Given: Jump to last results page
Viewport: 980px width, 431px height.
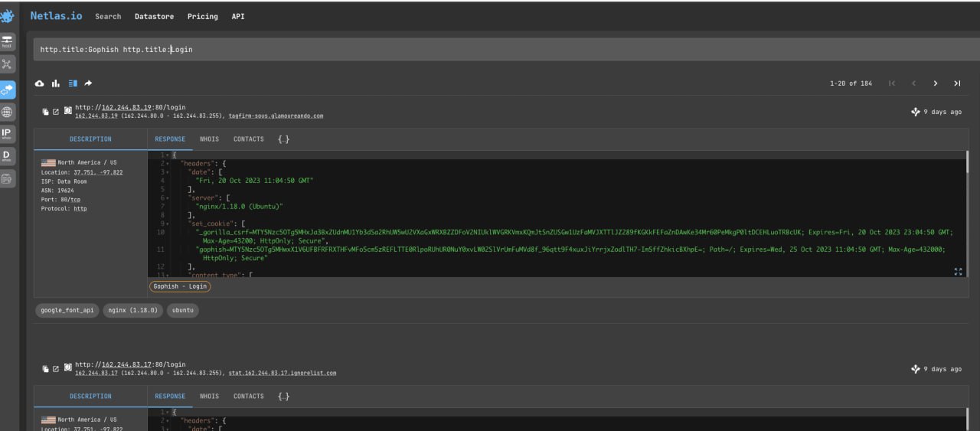Looking at the screenshot, I should [x=957, y=83].
